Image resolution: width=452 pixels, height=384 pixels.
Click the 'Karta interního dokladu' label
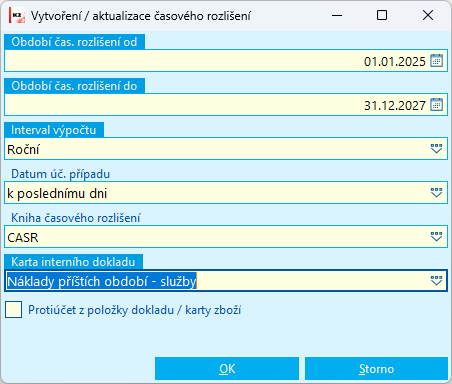point(73,262)
